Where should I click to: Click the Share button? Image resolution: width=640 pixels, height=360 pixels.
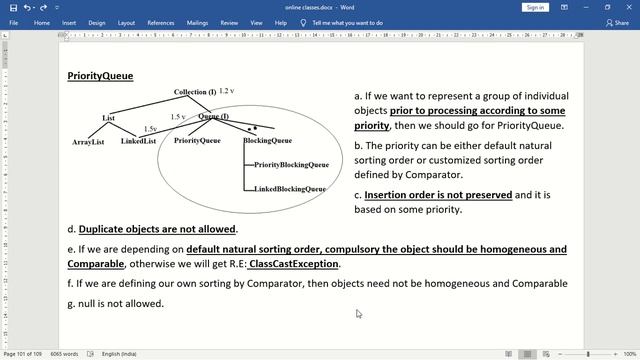[617, 23]
